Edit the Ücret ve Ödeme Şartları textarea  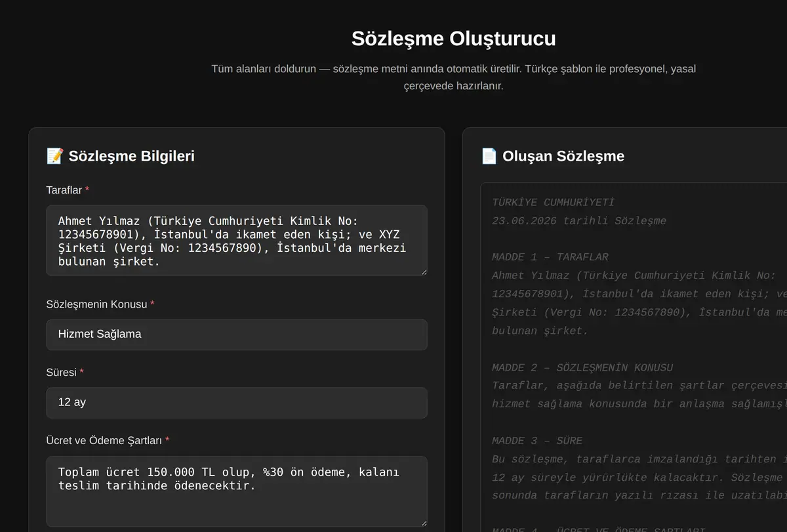click(237, 492)
